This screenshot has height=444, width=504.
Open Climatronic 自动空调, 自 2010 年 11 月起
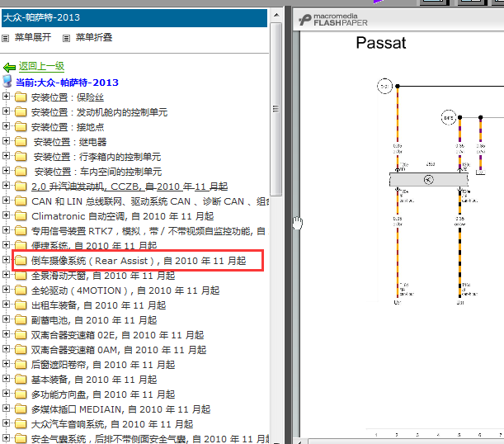tap(122, 216)
